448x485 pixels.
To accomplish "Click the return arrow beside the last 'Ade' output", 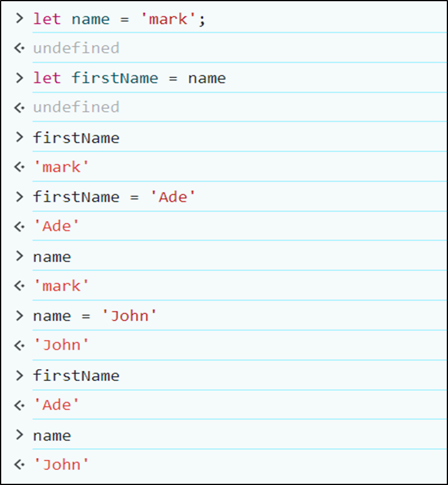I will tap(19, 404).
